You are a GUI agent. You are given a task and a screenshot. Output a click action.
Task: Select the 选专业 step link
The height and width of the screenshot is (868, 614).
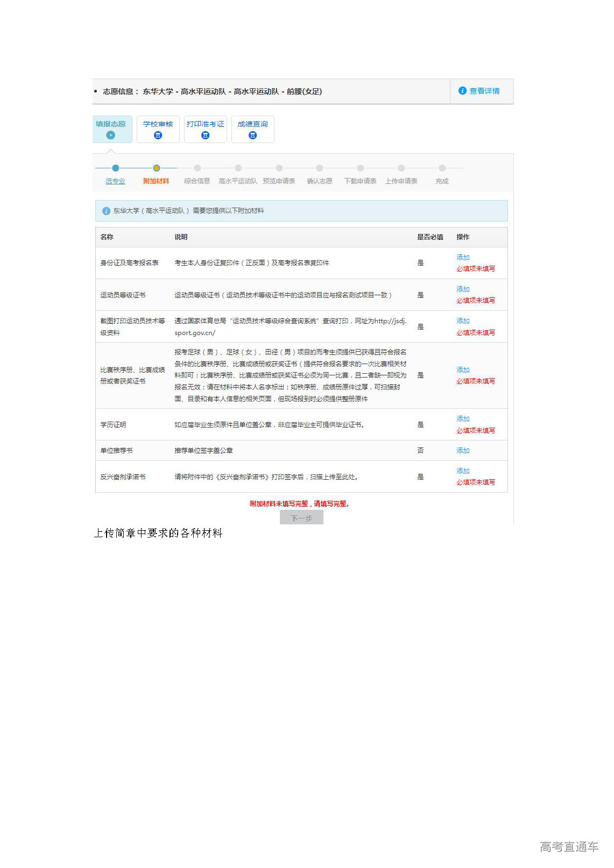(x=115, y=181)
